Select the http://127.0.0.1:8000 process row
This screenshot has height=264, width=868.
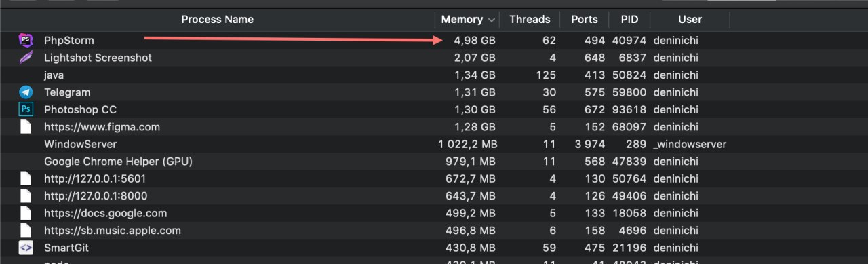point(434,196)
